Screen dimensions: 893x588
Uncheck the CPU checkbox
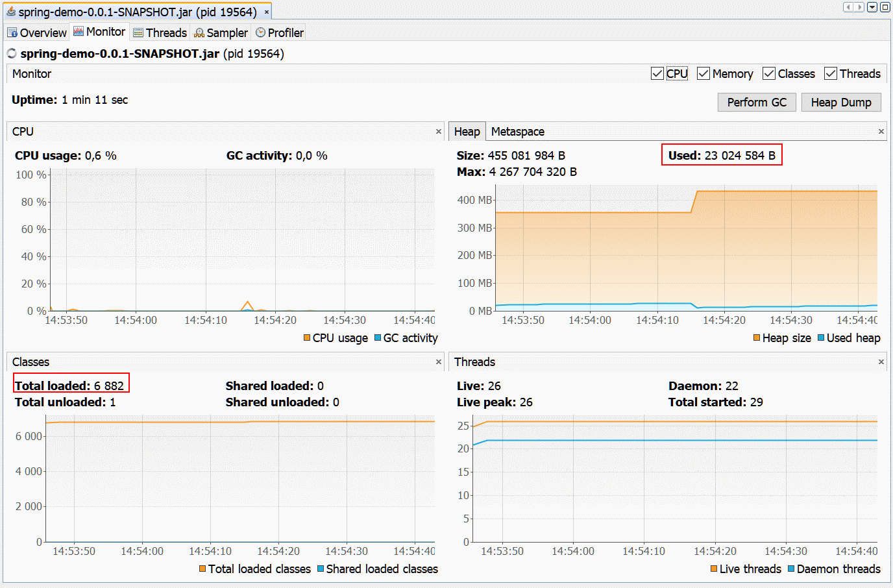point(657,74)
